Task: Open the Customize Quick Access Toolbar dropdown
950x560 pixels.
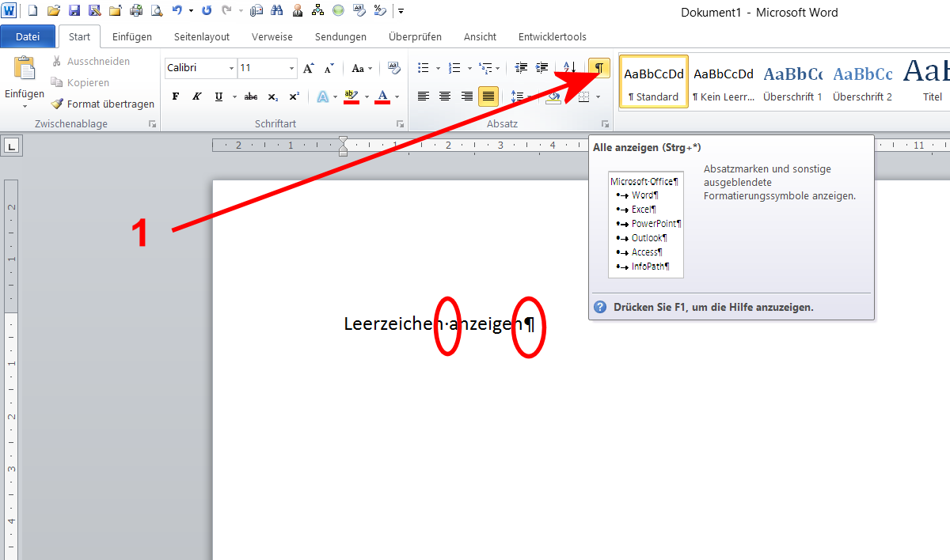Action: click(401, 11)
